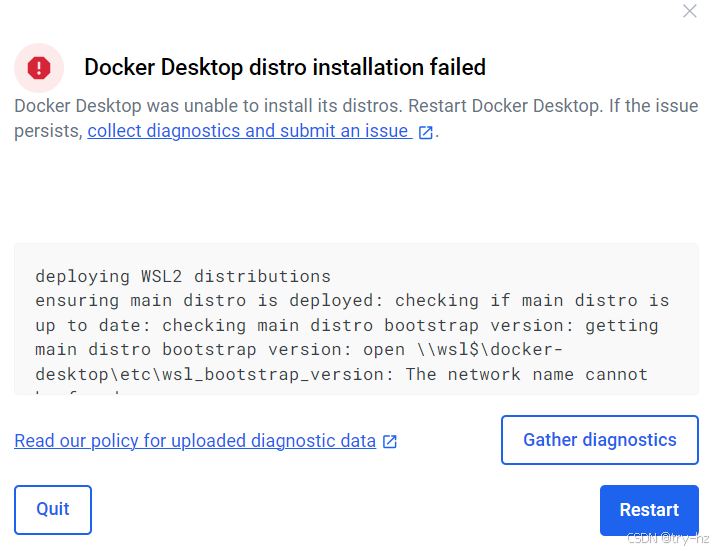Click log line 'up to date: checking main distro'
Image resolution: width=714 pixels, height=551 pixels.
pyautogui.click(x=347, y=325)
